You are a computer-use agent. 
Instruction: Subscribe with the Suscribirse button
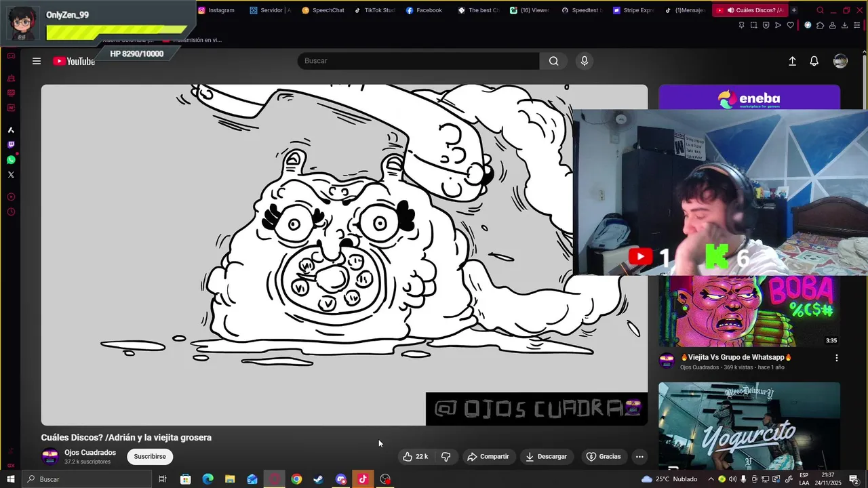150,456
